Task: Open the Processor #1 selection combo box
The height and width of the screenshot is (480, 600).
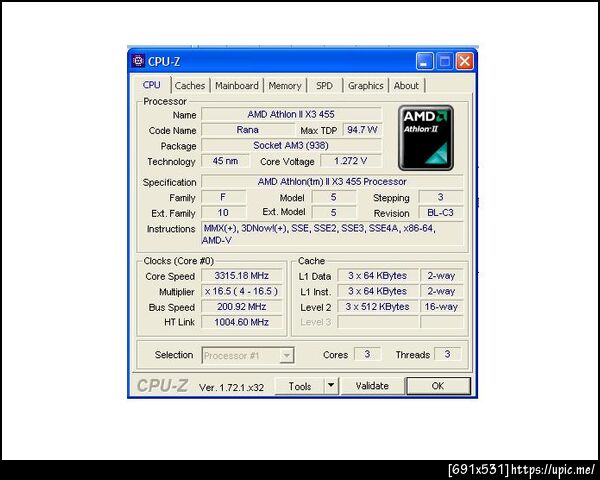Action: pos(248,356)
